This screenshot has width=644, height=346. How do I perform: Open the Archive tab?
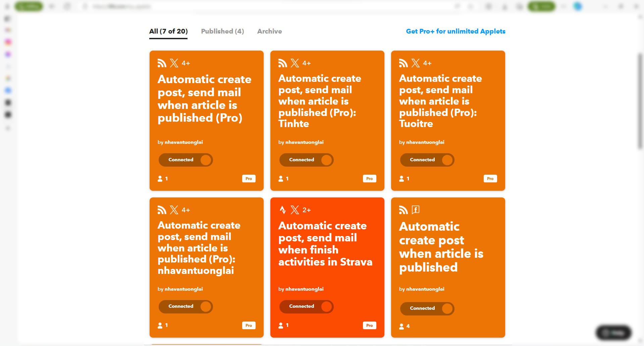270,31
